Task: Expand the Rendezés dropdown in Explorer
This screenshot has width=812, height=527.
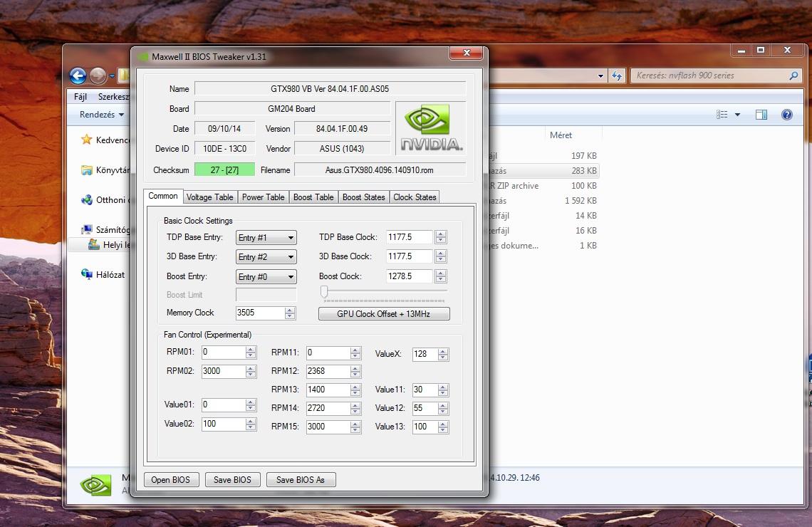Action: 101,115
